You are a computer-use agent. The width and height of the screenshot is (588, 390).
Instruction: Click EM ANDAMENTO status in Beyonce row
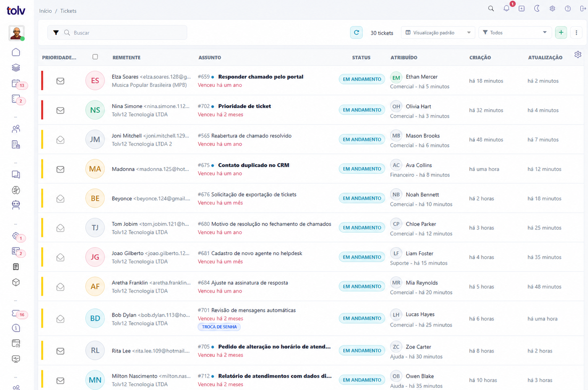[x=362, y=198]
